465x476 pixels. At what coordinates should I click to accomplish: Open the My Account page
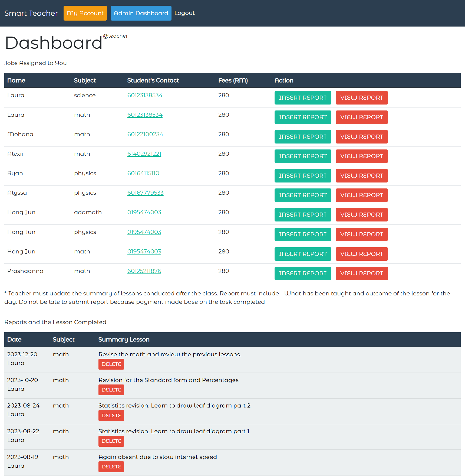click(85, 13)
